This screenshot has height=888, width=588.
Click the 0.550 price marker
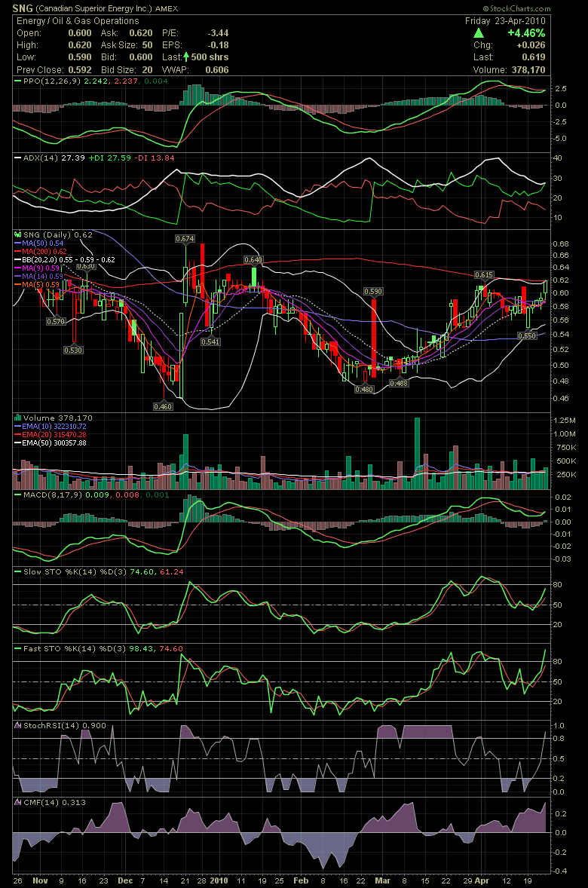(527, 335)
